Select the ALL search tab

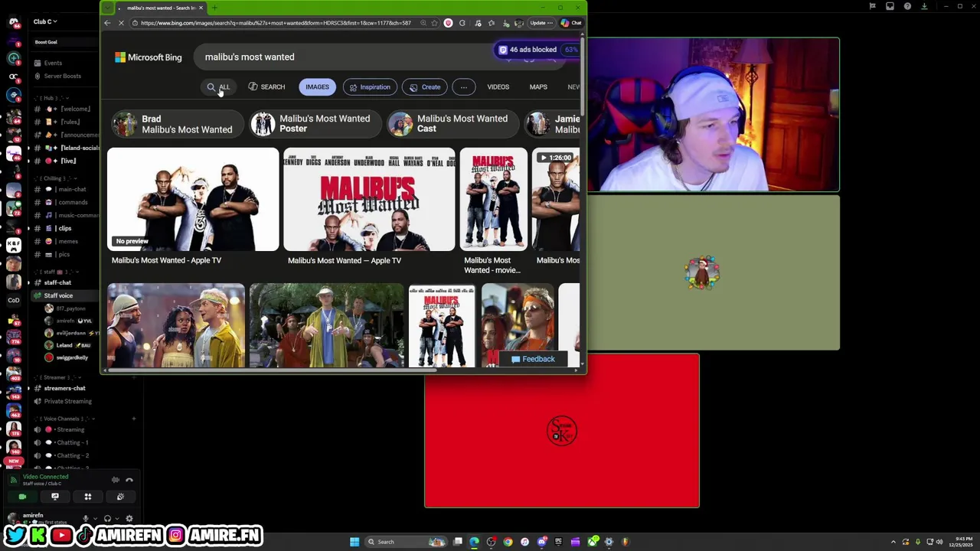[218, 87]
